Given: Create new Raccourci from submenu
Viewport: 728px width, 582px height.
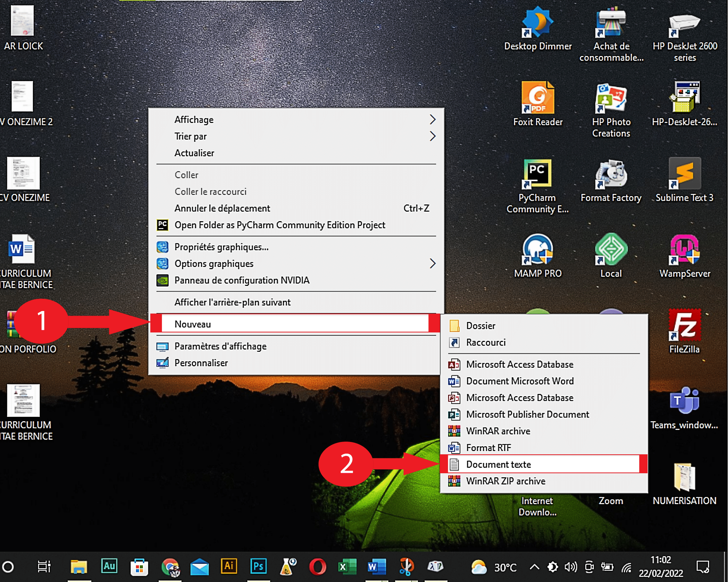Looking at the screenshot, I should click(544, 342).
